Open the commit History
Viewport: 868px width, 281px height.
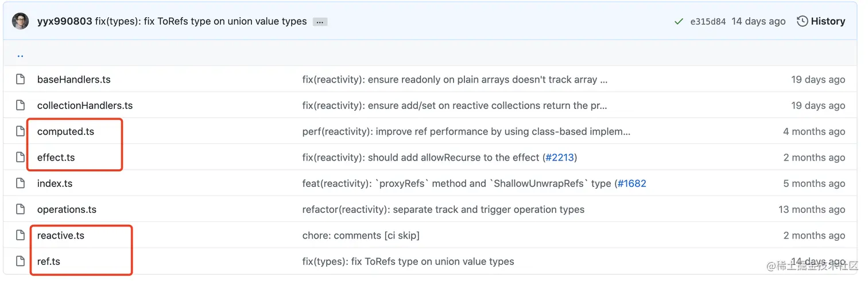click(x=821, y=21)
